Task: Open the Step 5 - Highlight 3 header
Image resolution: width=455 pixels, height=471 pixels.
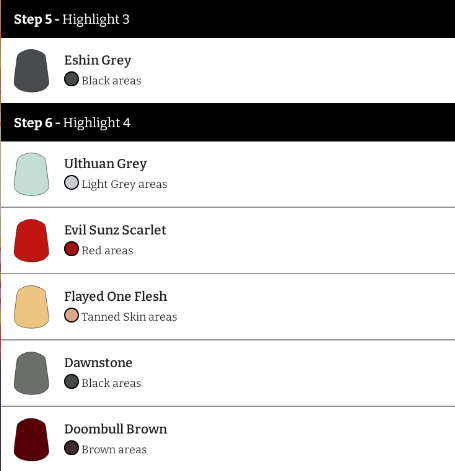Action: (228, 19)
